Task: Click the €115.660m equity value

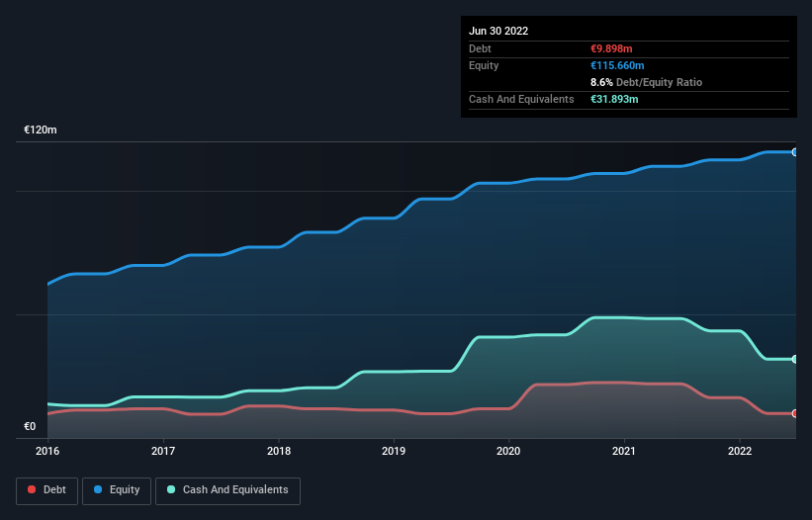Action: (617, 65)
